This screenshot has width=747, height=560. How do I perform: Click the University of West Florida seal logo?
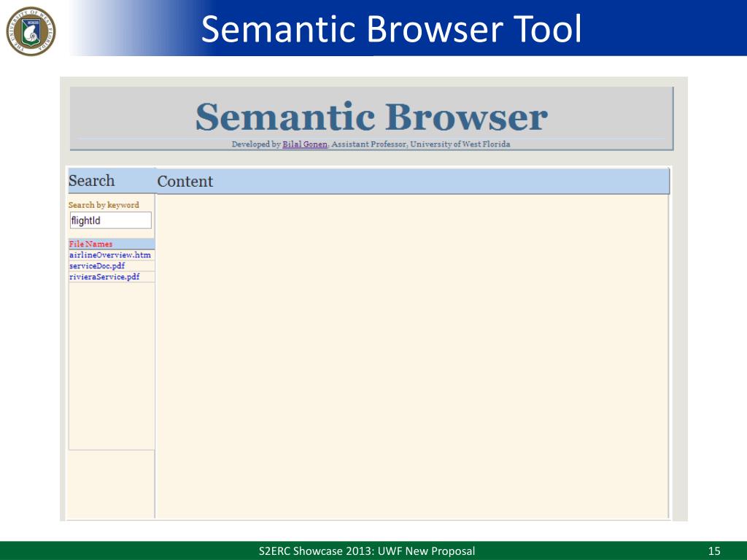(x=31, y=31)
